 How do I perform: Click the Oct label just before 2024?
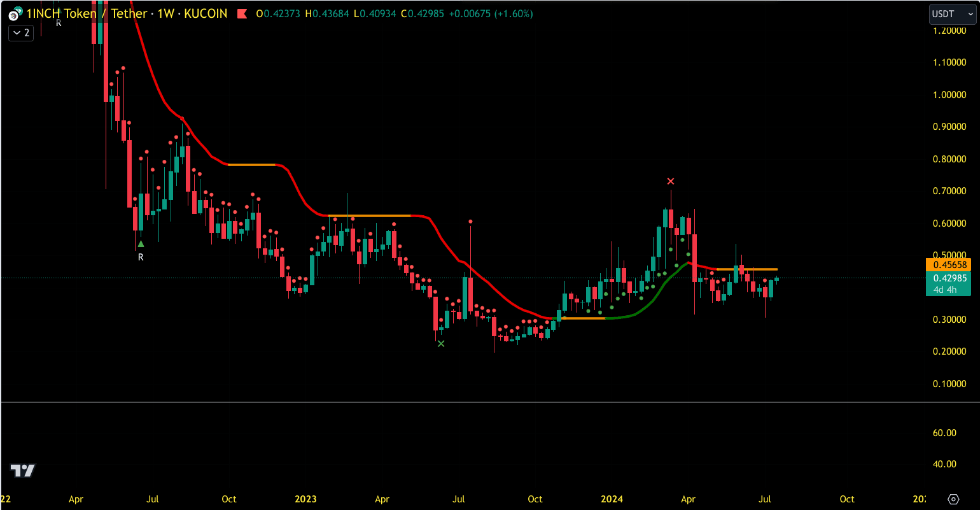(x=535, y=499)
